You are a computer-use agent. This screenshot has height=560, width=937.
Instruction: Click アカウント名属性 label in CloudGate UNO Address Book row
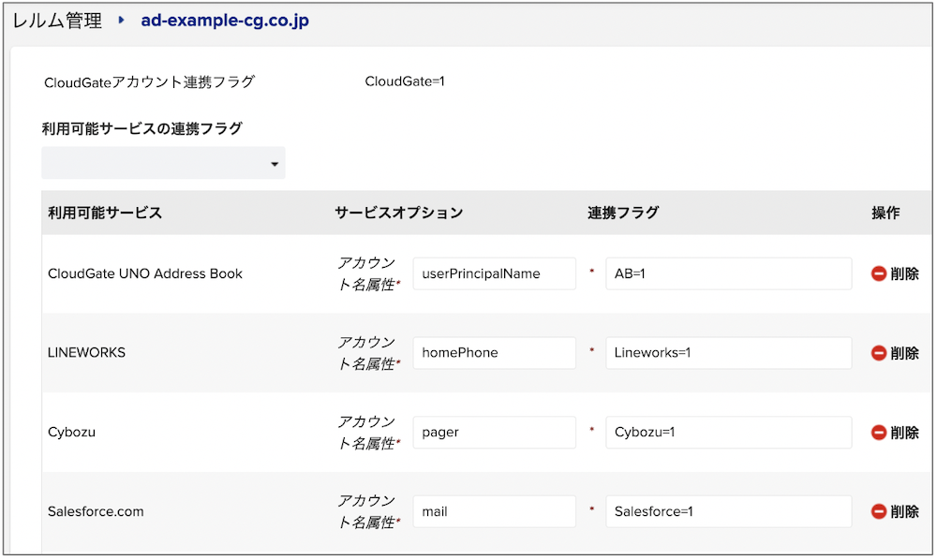click(x=368, y=273)
